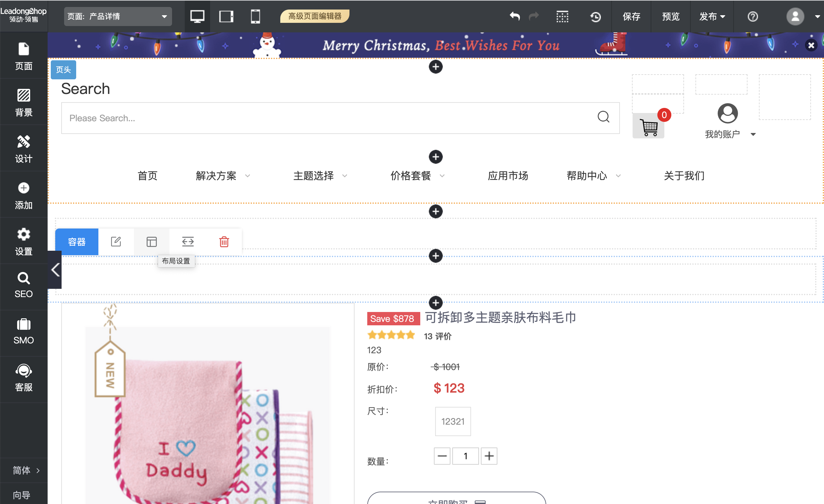Increase quantity with plus stepper
This screenshot has height=504, width=824.
click(x=489, y=456)
